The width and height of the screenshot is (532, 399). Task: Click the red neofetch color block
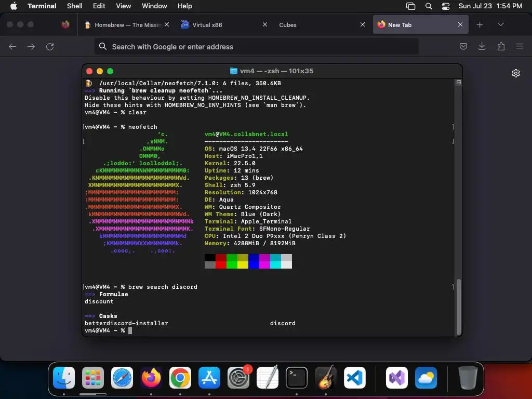click(x=221, y=261)
